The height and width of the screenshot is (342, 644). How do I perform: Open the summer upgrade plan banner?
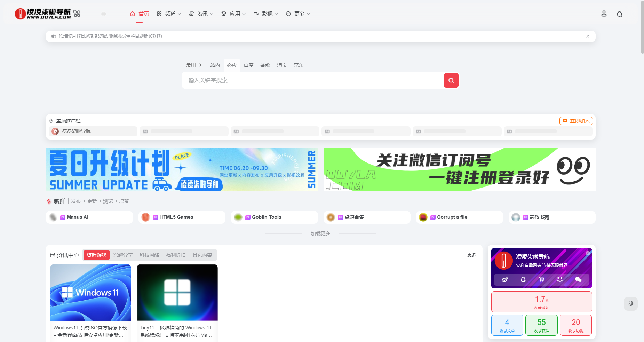point(182,169)
